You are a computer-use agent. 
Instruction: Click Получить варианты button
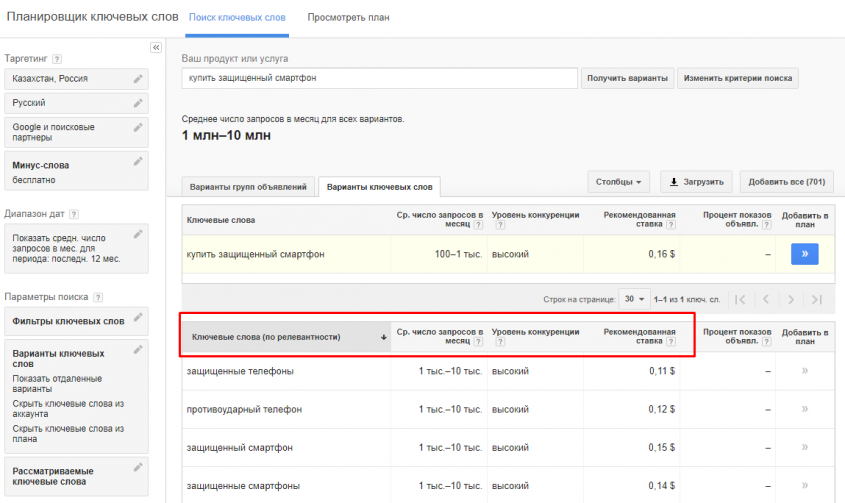(x=627, y=78)
